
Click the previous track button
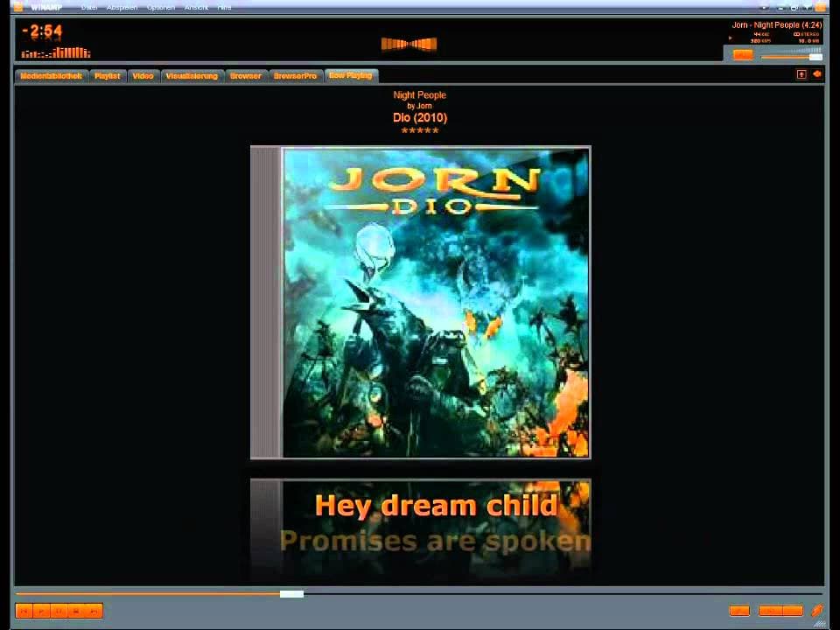coord(24,611)
